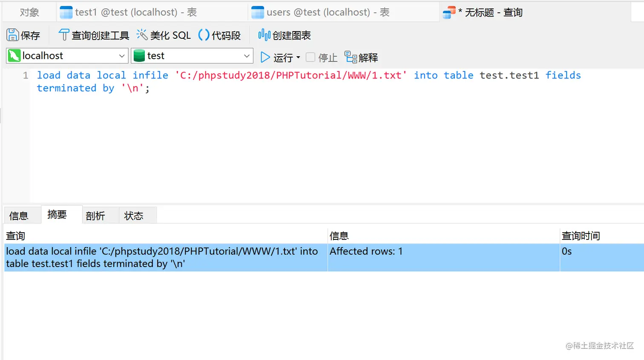Click the file path string in SQL editor
This screenshot has width=644, height=360.
click(x=291, y=75)
